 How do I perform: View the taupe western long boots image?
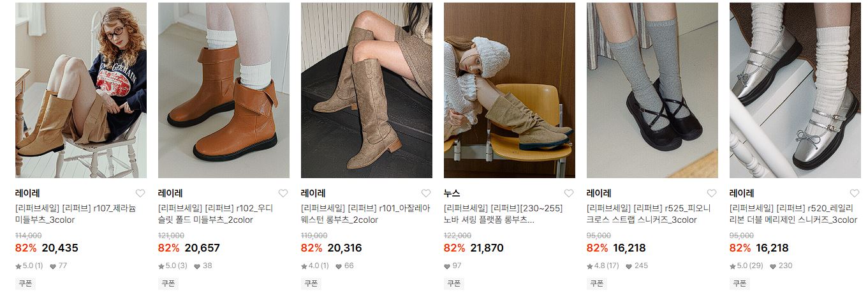pos(367,90)
